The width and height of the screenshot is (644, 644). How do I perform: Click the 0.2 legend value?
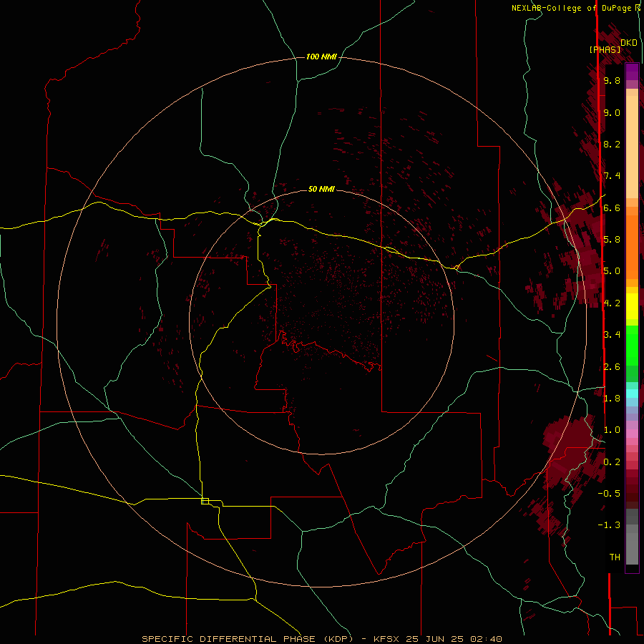tap(612, 462)
